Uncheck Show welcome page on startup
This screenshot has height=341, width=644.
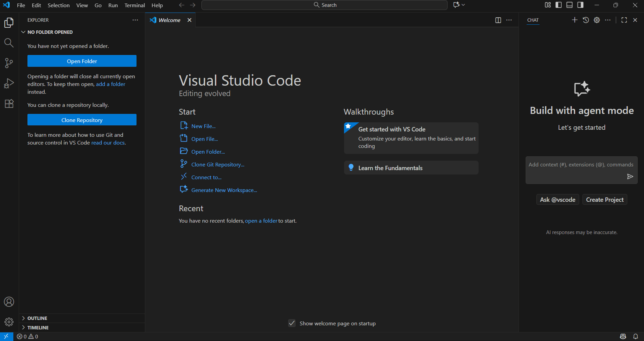(x=292, y=323)
